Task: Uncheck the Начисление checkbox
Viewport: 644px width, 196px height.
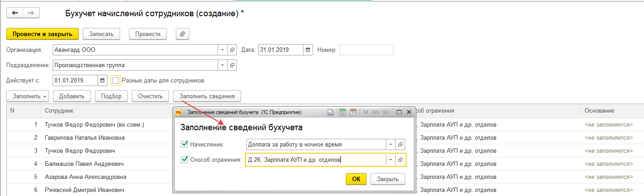Action: pyautogui.click(x=184, y=144)
